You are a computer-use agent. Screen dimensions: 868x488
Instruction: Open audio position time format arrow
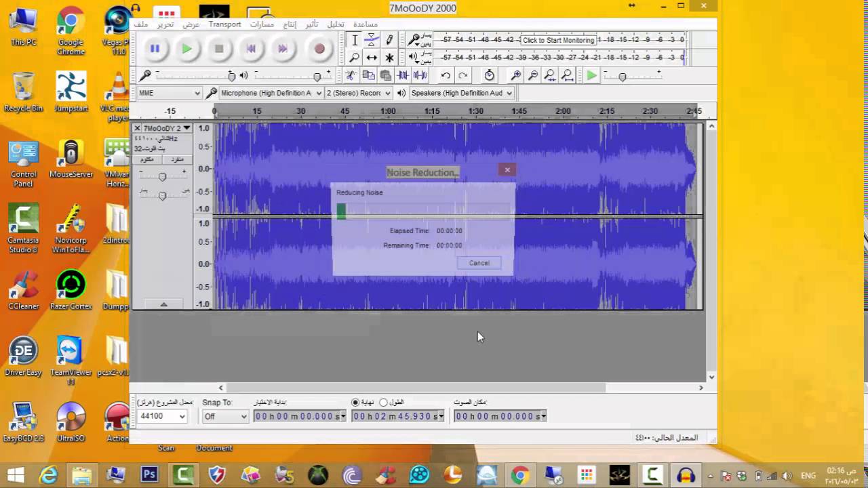(542, 416)
